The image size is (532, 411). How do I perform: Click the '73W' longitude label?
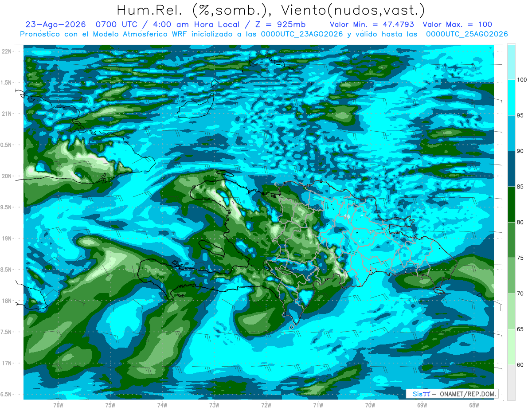pos(214,405)
